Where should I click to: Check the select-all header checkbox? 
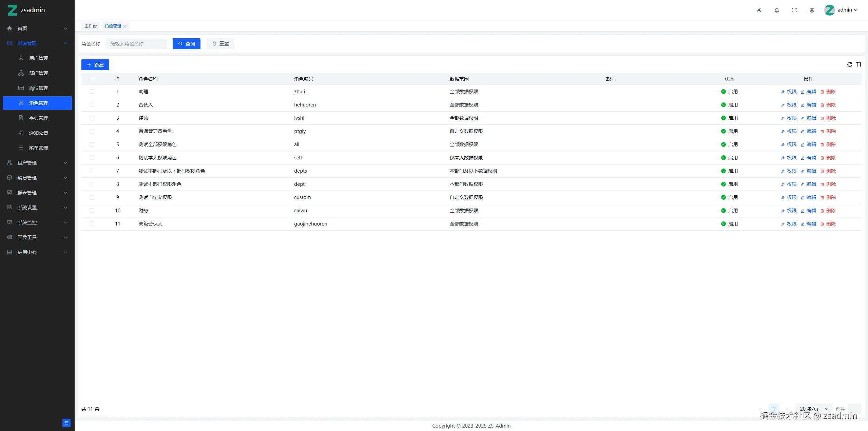(92, 79)
